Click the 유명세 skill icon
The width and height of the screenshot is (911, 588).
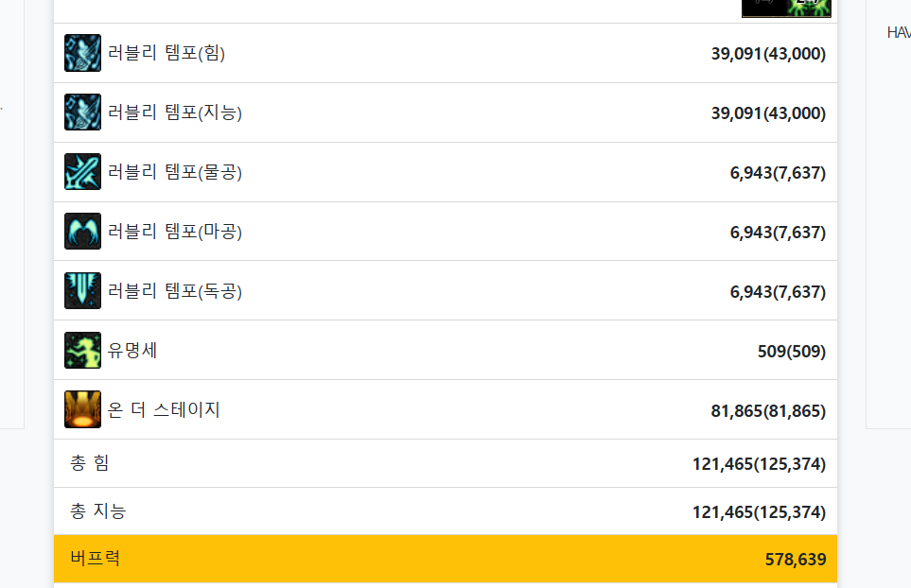[x=82, y=351]
